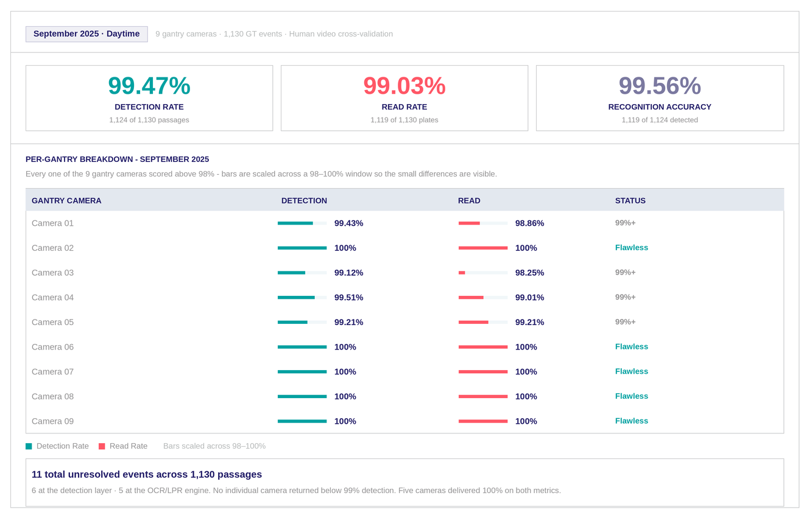Image resolution: width=812 pixels, height=515 pixels.
Task: Click the teal Detection Rate legend swatch
Action: 29,446
